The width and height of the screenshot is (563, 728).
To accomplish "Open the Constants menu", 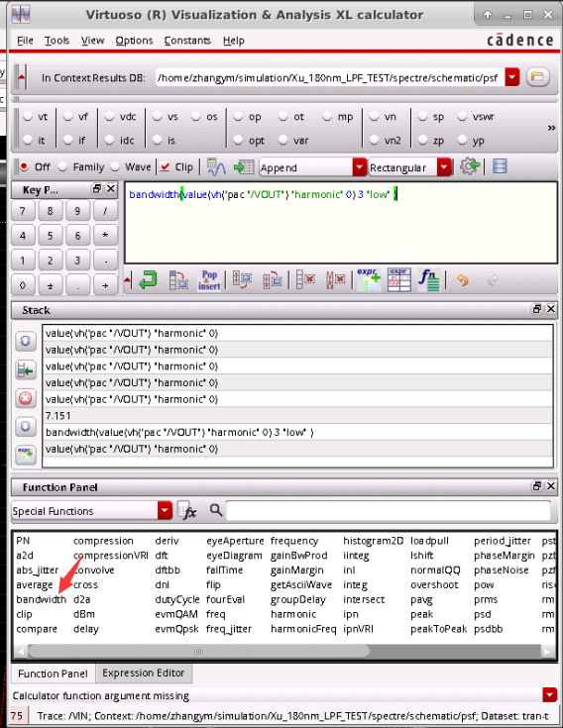I will click(187, 41).
